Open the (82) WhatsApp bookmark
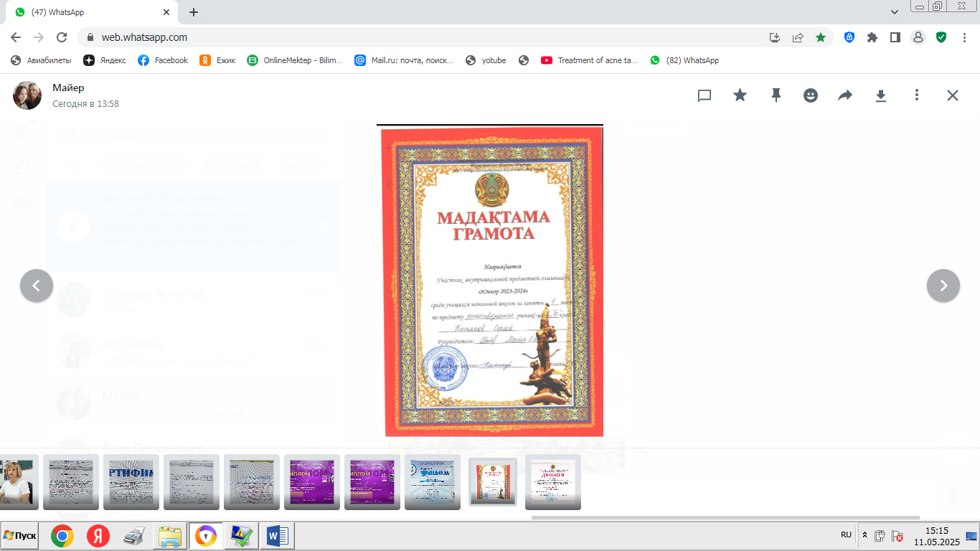The image size is (980, 551). tap(684, 60)
